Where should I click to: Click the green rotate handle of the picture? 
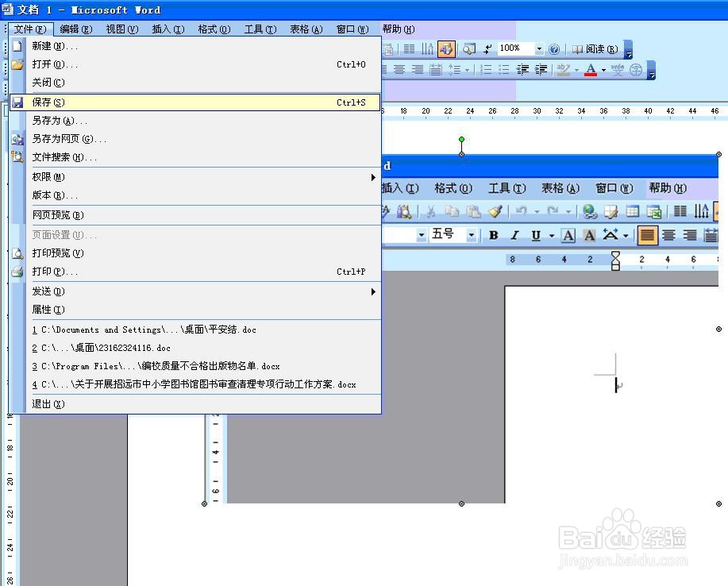pyautogui.click(x=461, y=139)
